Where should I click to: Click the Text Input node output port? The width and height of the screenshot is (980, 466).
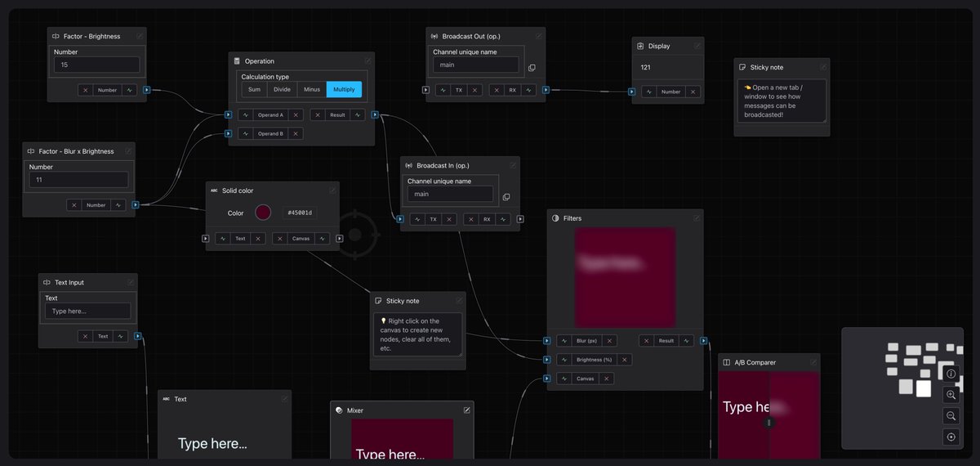pos(137,336)
